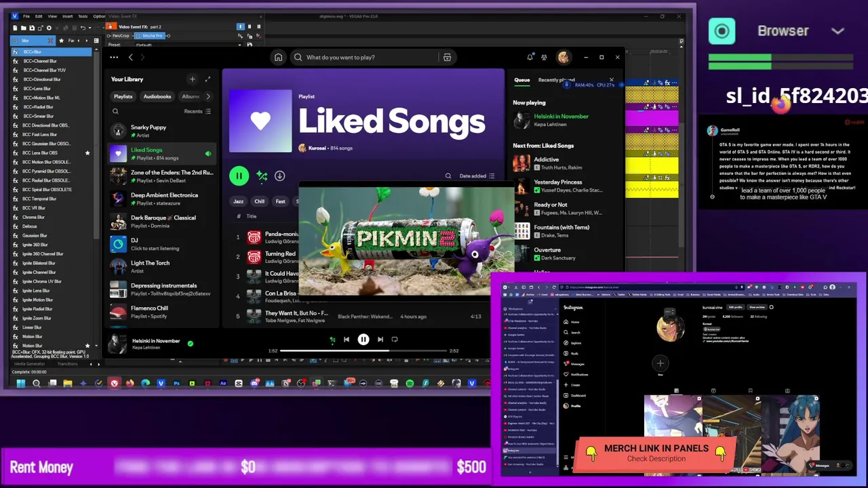Toggle liked checkmark for Helsinki in November
868x488 pixels.
pos(190,344)
